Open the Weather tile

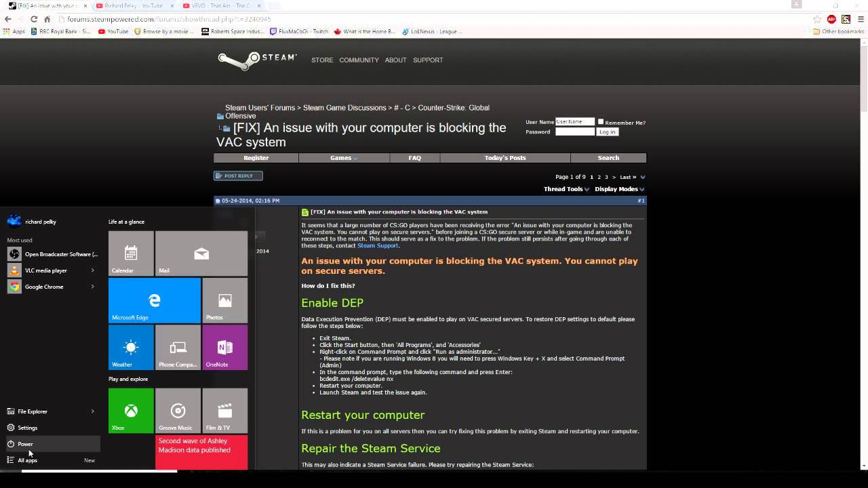[x=131, y=347]
